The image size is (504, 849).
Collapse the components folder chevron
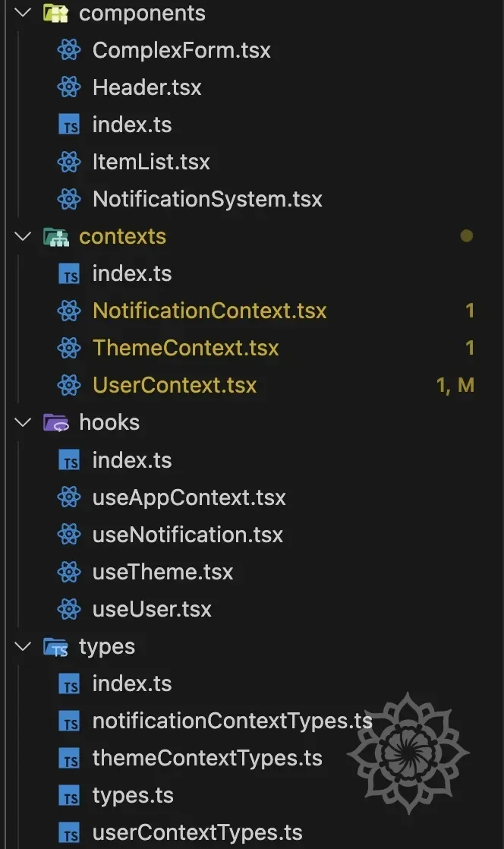(24, 13)
